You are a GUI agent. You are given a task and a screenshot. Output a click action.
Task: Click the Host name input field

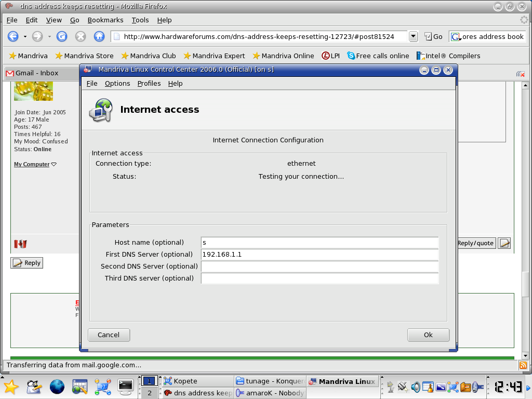320,242
